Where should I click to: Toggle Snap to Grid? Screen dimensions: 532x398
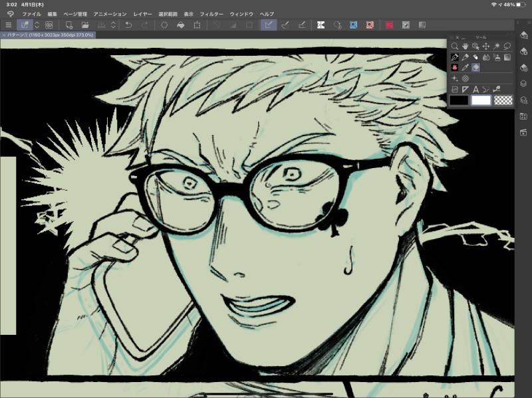302,25
